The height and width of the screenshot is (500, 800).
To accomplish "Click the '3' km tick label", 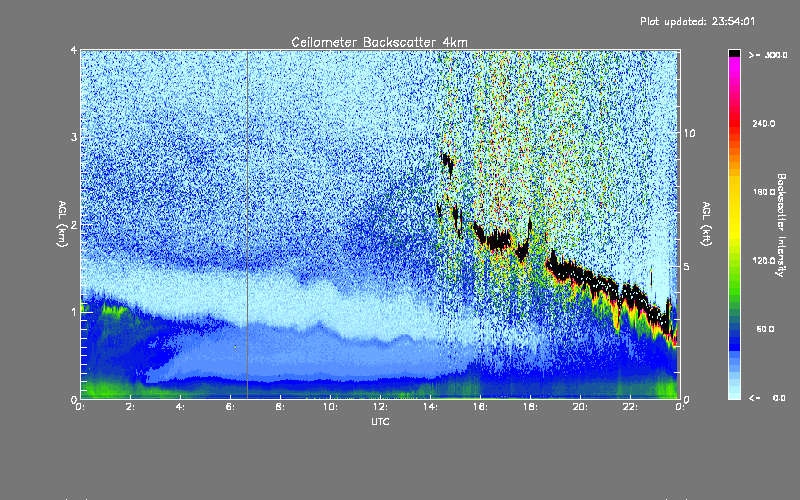I will coord(74,137).
